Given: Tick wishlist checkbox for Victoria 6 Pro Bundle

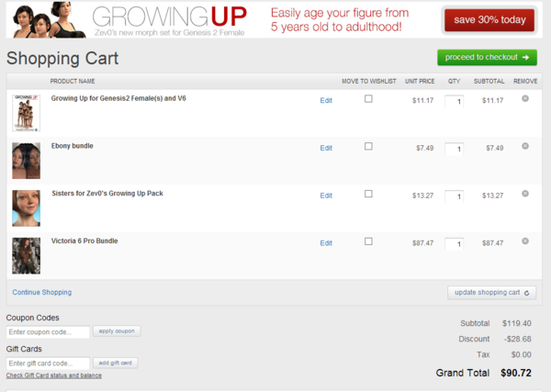Looking at the screenshot, I should pyautogui.click(x=368, y=241).
